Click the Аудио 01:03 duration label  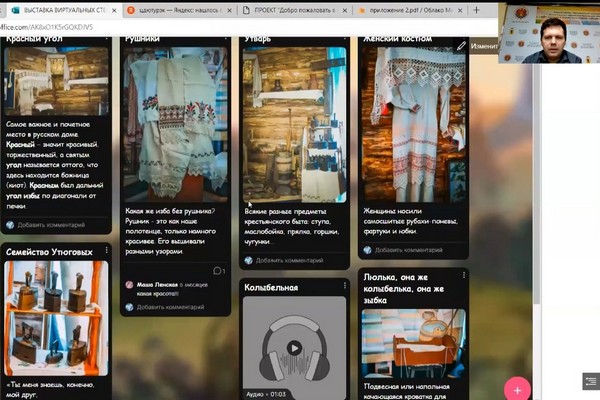266,394
